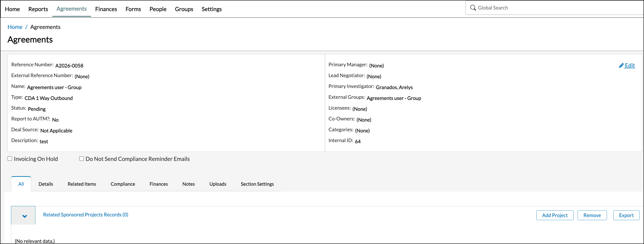
Task: Open the Reports menu
Action: click(x=38, y=9)
